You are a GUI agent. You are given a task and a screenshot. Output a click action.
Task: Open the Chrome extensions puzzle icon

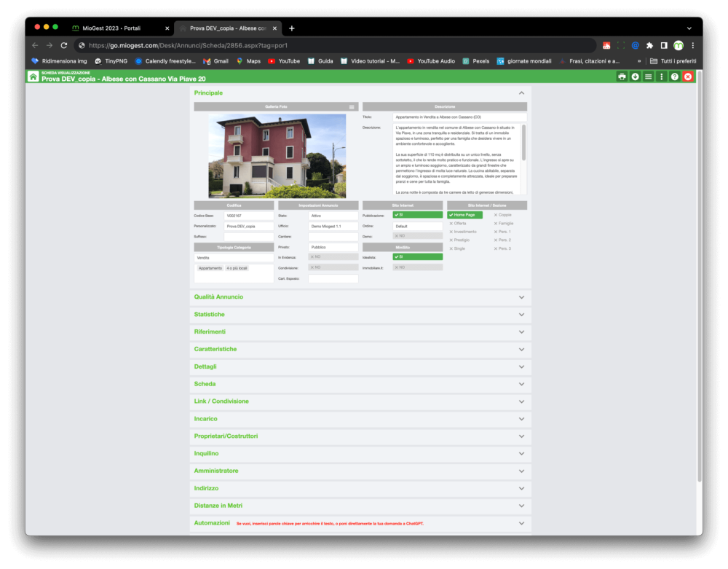click(x=649, y=45)
